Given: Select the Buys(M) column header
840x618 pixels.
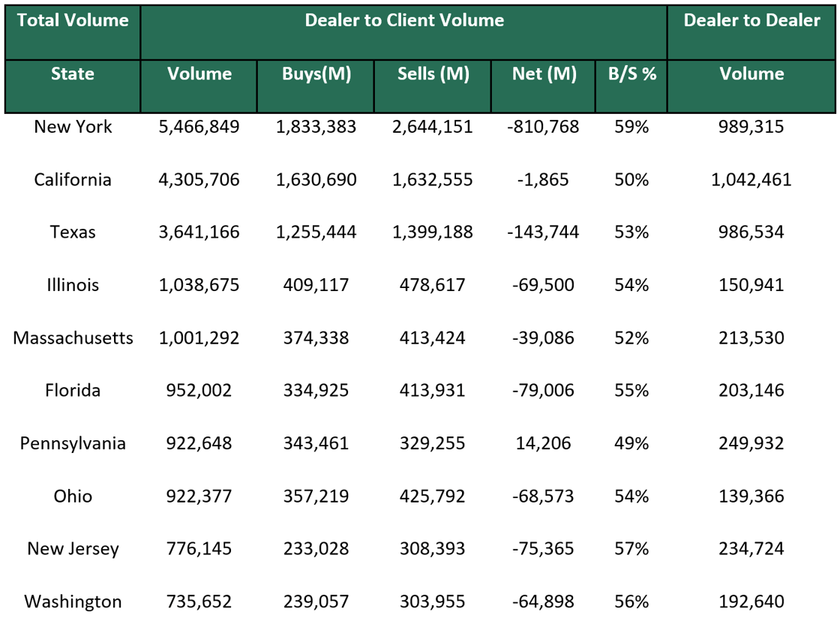Looking at the screenshot, I should coord(315,73).
